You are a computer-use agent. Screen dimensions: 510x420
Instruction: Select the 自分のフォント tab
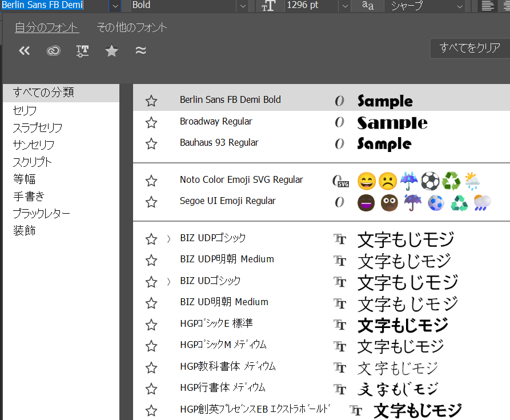click(47, 27)
